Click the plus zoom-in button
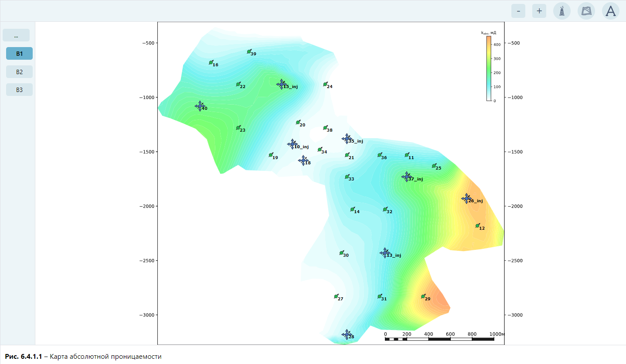Image resolution: width=626 pixels, height=364 pixels. (539, 11)
